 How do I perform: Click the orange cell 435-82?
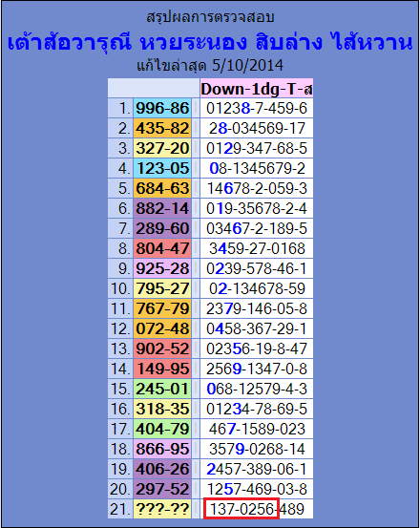point(162,128)
